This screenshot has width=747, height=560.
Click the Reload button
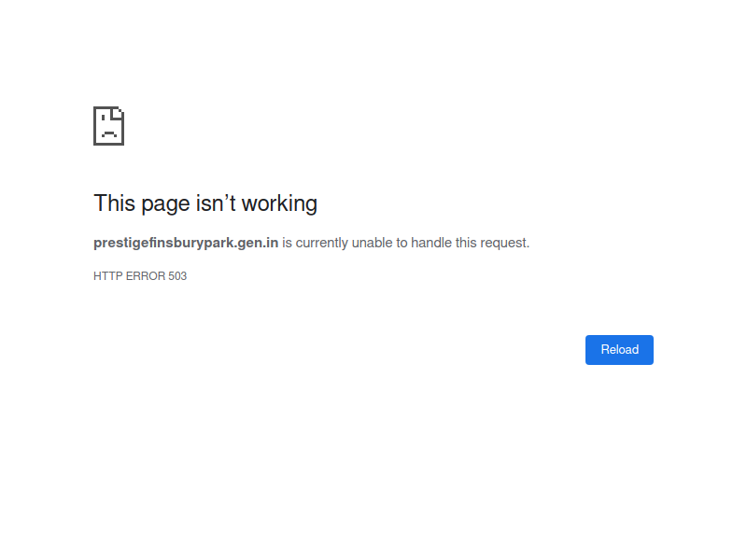[619, 350]
